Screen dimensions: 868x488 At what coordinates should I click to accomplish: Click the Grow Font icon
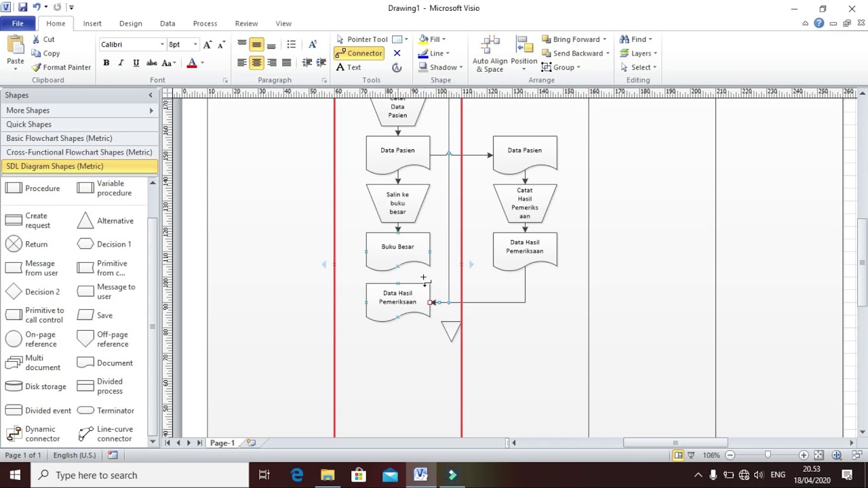(x=208, y=45)
